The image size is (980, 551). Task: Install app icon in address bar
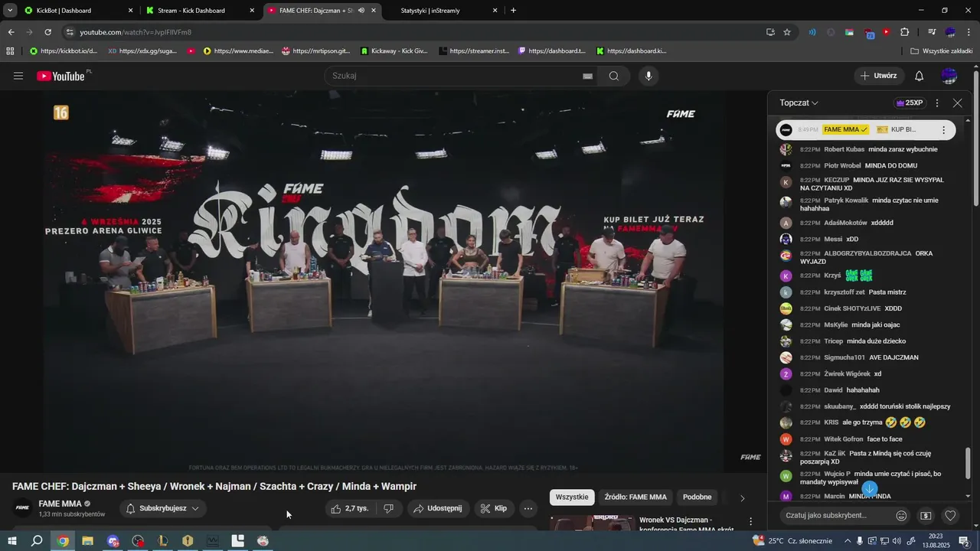[x=770, y=32]
